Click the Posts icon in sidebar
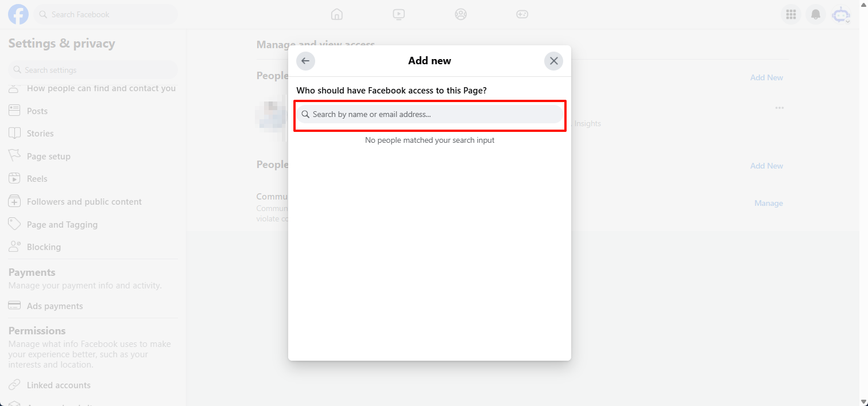868x406 pixels. click(15, 111)
